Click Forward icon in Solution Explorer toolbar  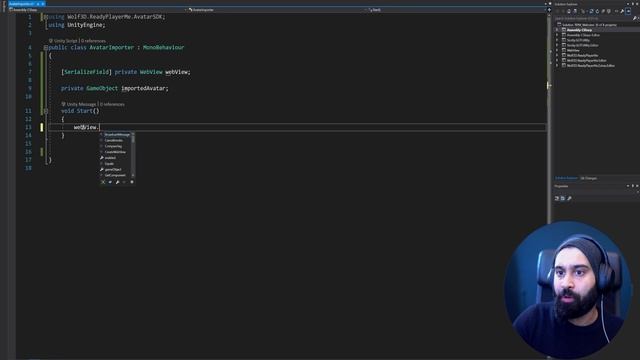point(563,11)
